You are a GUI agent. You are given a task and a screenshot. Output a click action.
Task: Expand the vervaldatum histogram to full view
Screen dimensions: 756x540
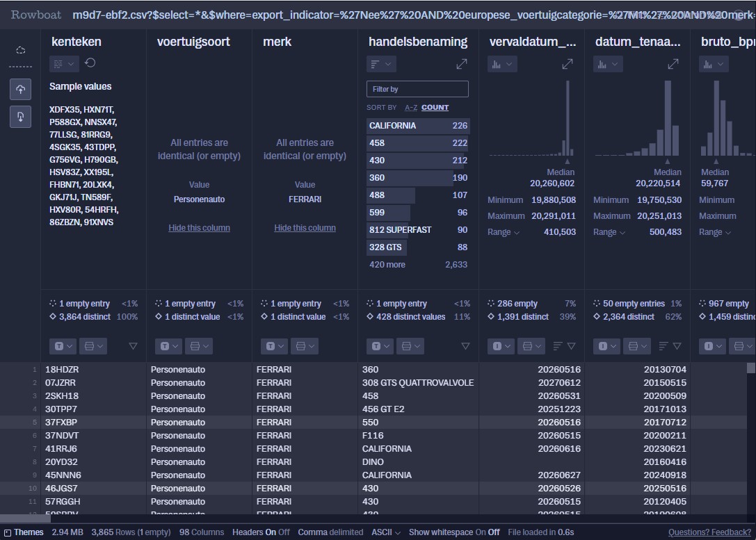(x=567, y=64)
